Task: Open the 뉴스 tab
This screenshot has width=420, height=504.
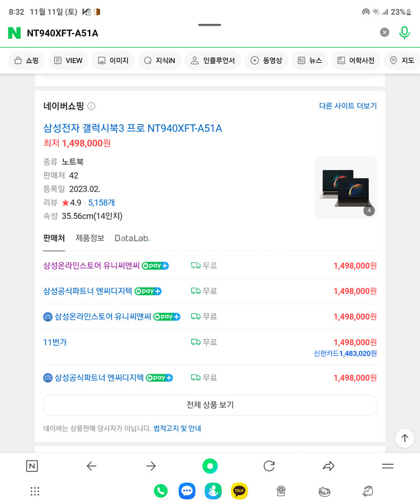Action: pos(310,60)
